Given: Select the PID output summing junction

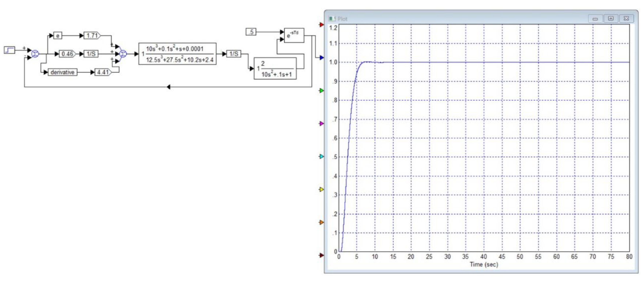Looking at the screenshot, I should click(123, 54).
